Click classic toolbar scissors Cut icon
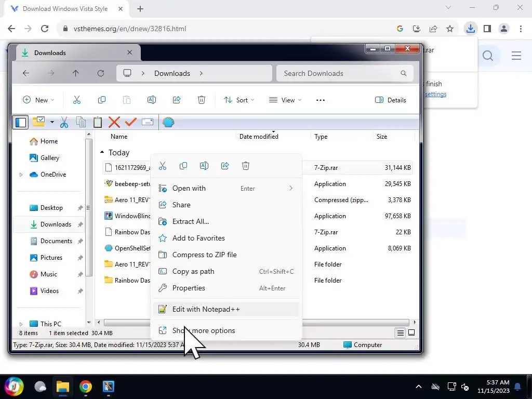This screenshot has width=532, height=399. coord(64,122)
